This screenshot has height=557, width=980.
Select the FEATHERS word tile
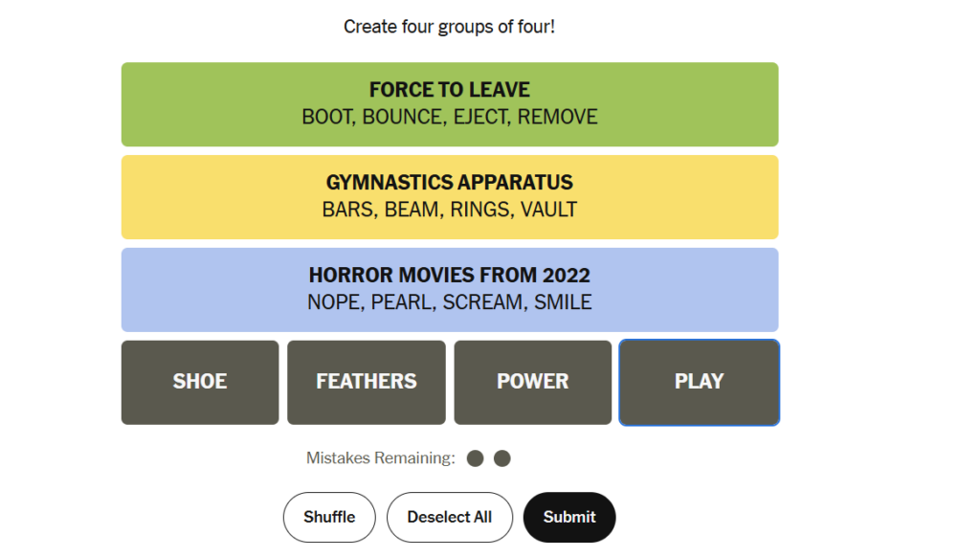[367, 383]
